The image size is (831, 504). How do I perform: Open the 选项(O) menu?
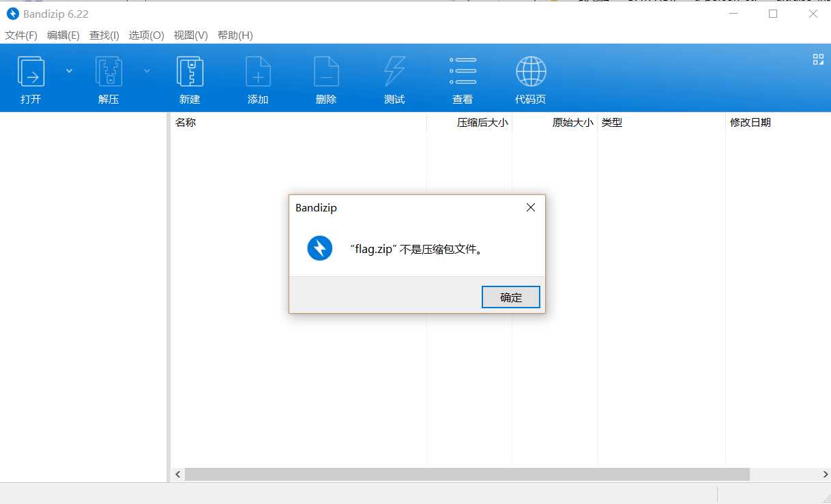(147, 35)
